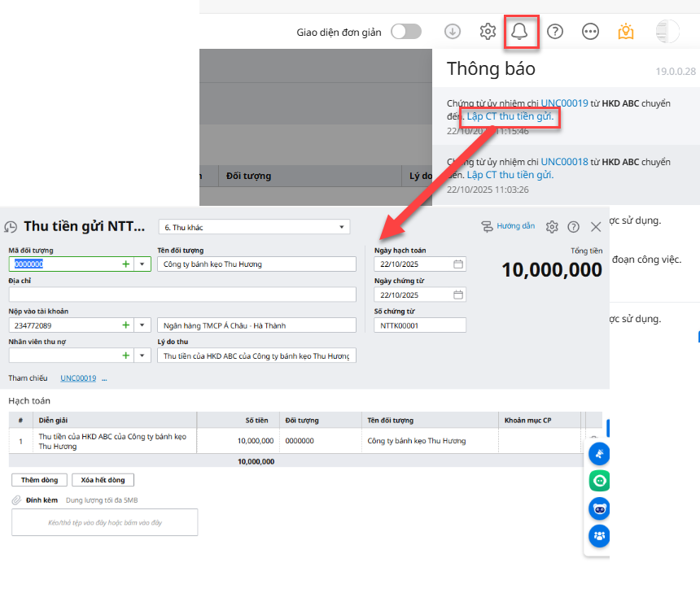Open help via the top toolbar question mark
Screen dimensions: 700x589
pos(555,32)
